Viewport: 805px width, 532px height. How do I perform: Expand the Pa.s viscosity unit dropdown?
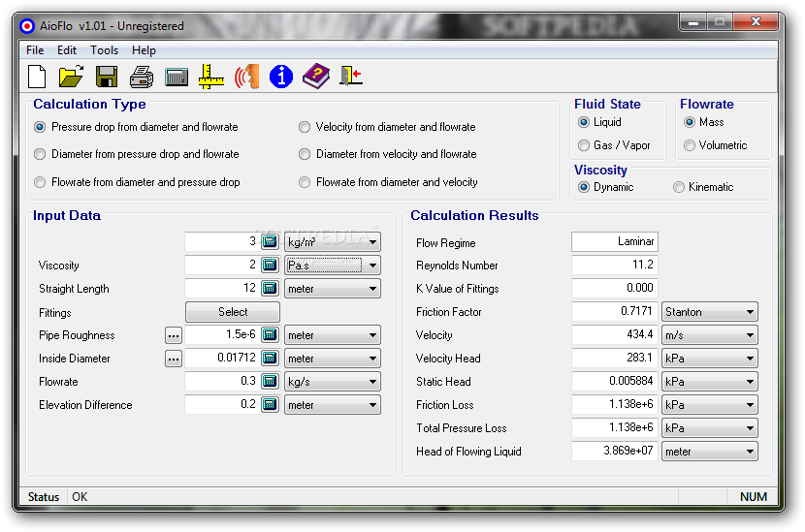333,266
